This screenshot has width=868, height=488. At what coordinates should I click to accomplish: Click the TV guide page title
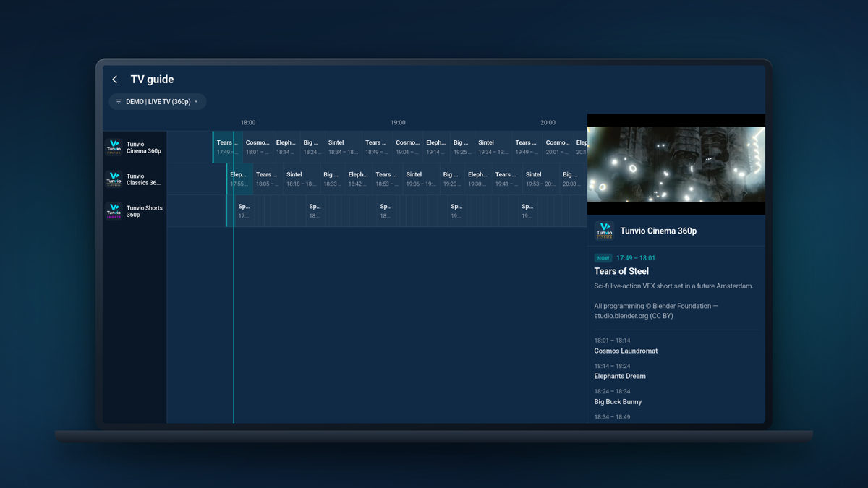[x=152, y=80]
